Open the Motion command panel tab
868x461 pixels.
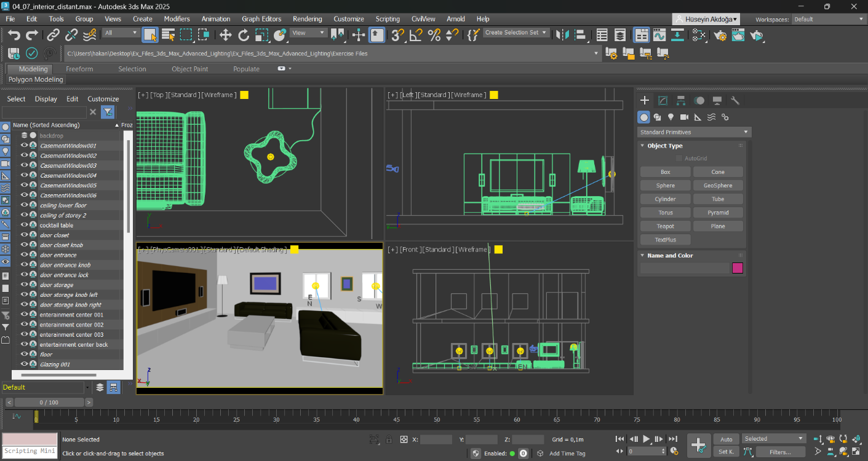699,100
